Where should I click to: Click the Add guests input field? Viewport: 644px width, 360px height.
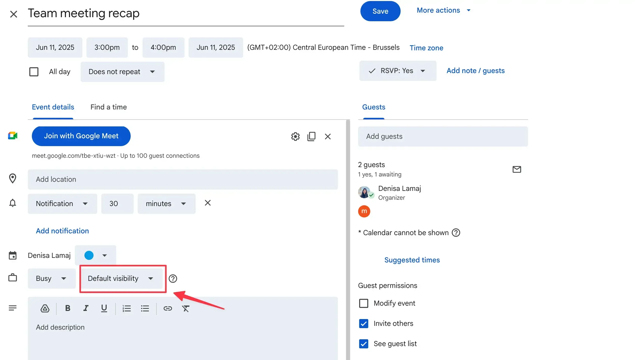443,137
